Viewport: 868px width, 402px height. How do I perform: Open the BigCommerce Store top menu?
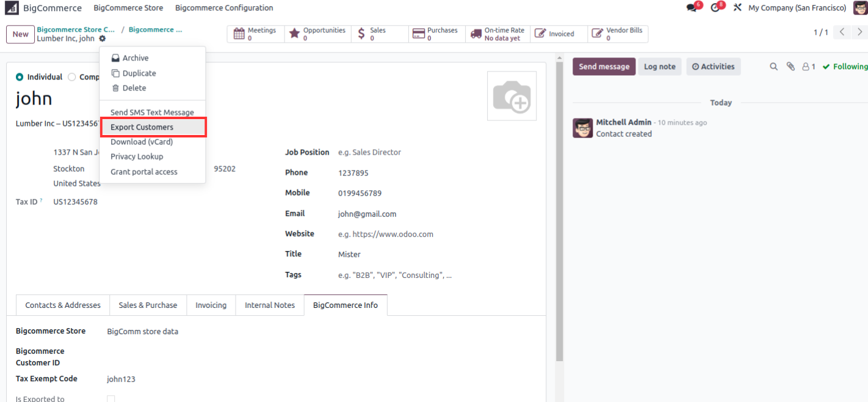click(x=128, y=8)
